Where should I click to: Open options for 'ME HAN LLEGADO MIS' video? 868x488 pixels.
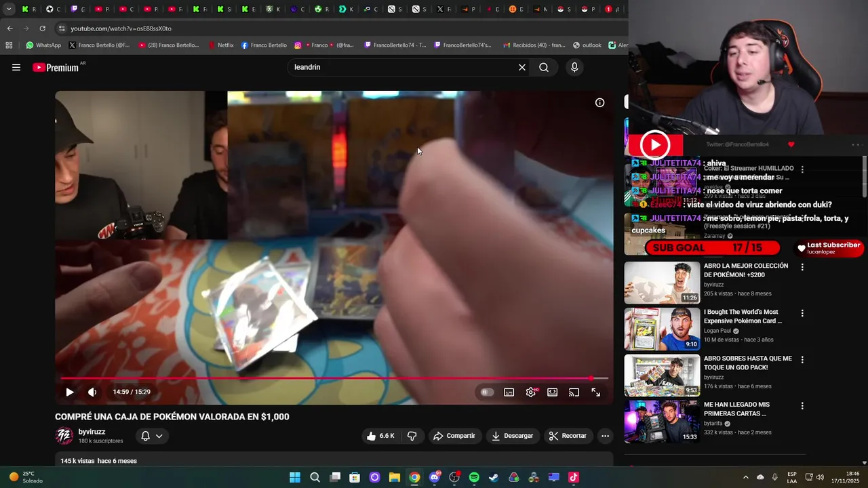tap(802, 406)
